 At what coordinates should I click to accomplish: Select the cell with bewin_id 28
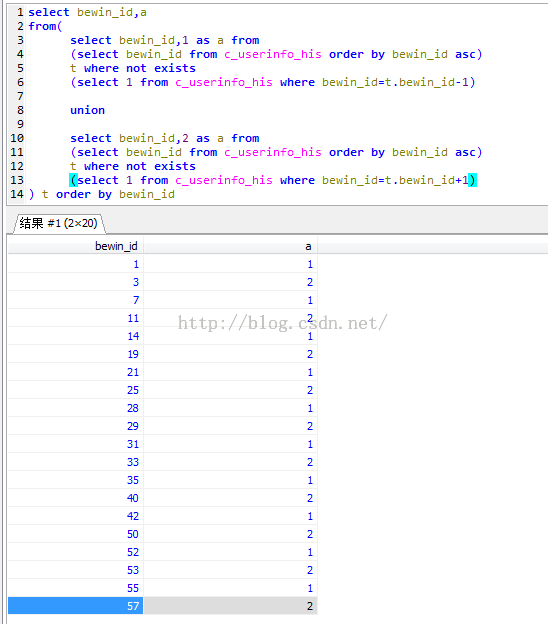click(x=76, y=408)
